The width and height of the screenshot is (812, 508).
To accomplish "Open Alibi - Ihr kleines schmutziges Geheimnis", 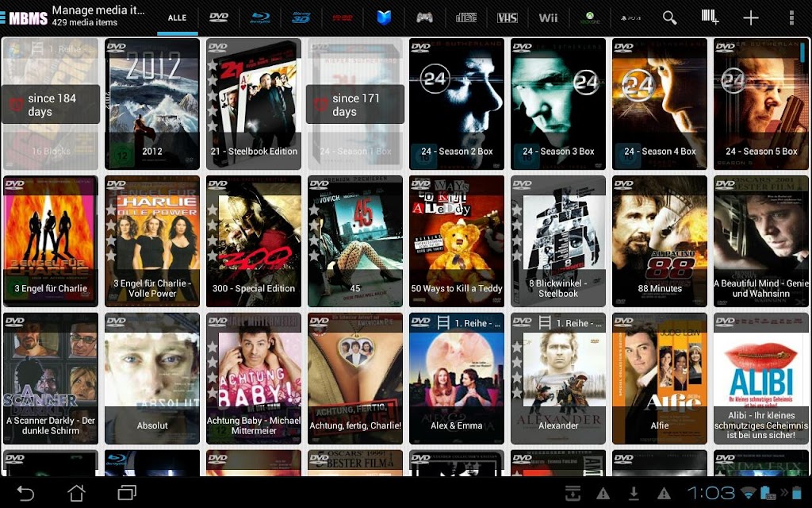I will click(761, 379).
